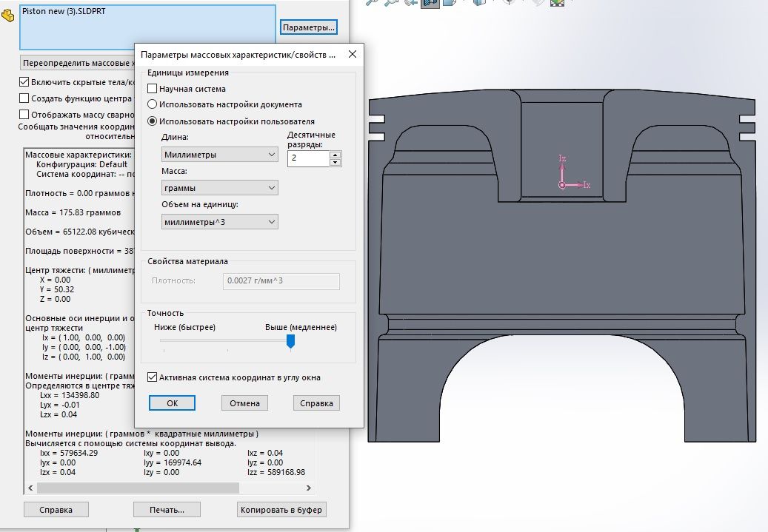Increase decimal places with up stepper arrow
Screen dimensions: 768x532
click(x=335, y=155)
